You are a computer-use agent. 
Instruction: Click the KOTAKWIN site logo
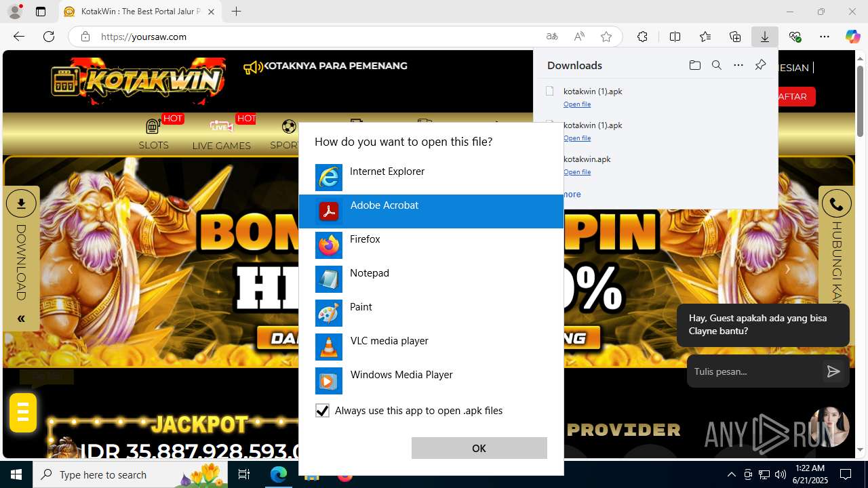(138, 81)
